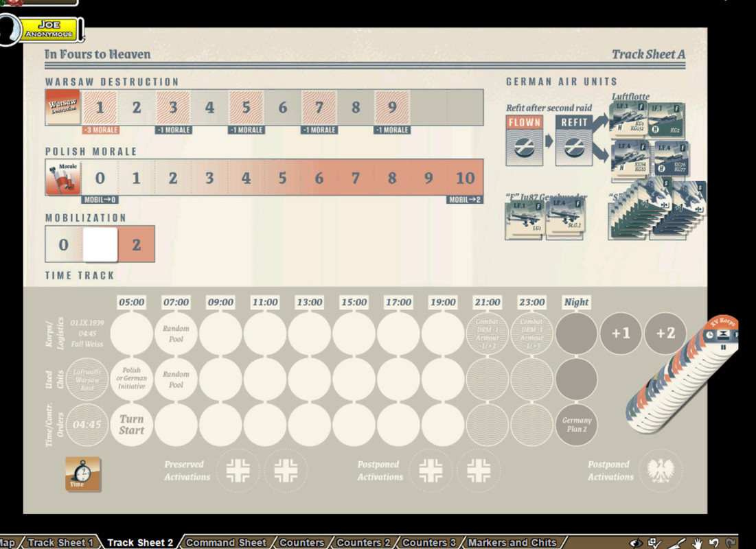Click the 21:00 Combat DRM circle
This screenshot has height=549, width=756.
[x=488, y=333]
